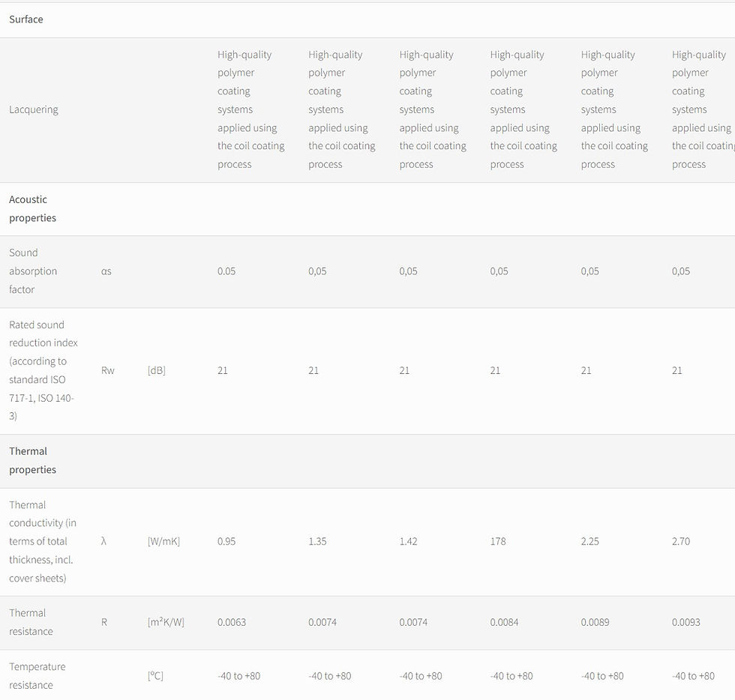Click the 0.0089 thermal resistance value
The height and width of the screenshot is (700, 735).
point(595,622)
